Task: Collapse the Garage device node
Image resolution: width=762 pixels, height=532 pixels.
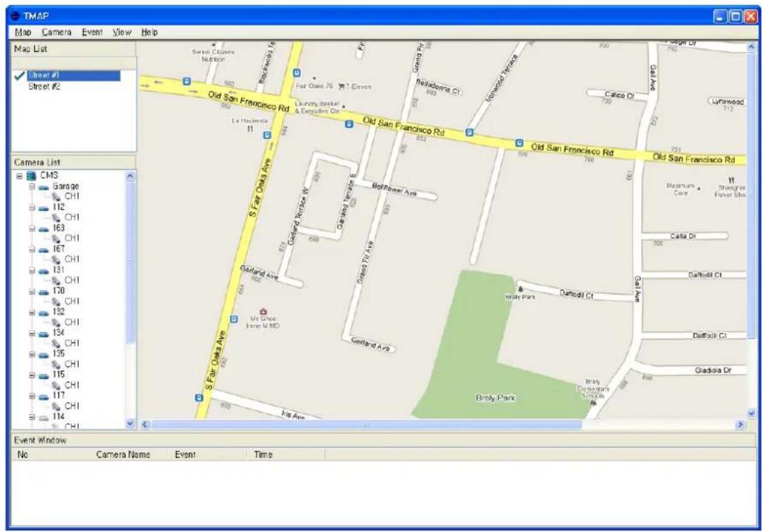Action: [x=32, y=186]
